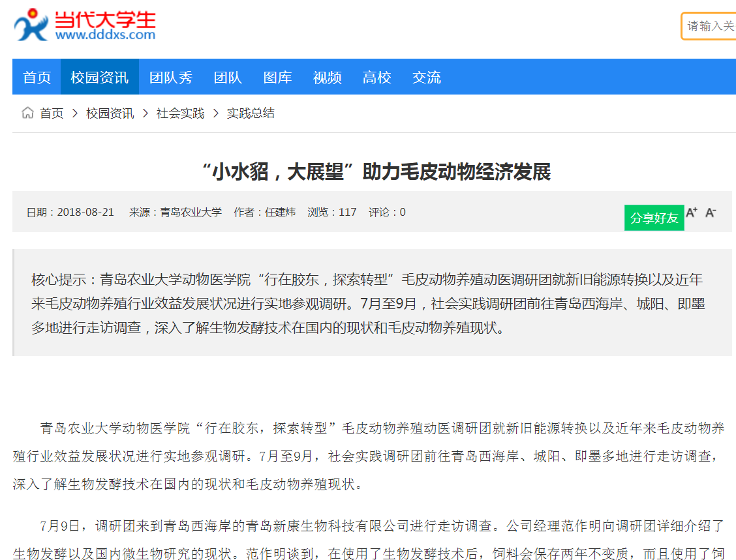Increase font size with A+ icon
736x560 pixels.
(x=692, y=213)
